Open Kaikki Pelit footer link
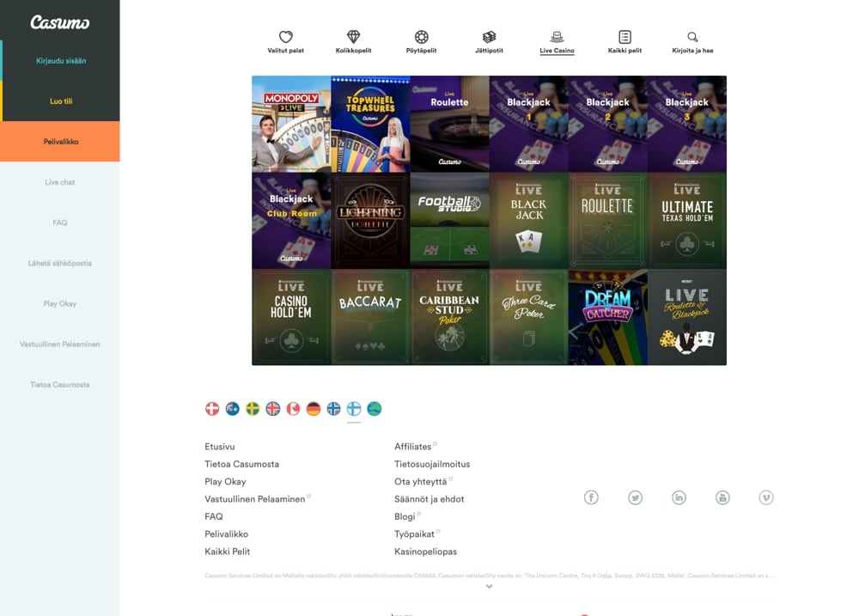Image resolution: width=859 pixels, height=616 pixels. pyautogui.click(x=228, y=552)
